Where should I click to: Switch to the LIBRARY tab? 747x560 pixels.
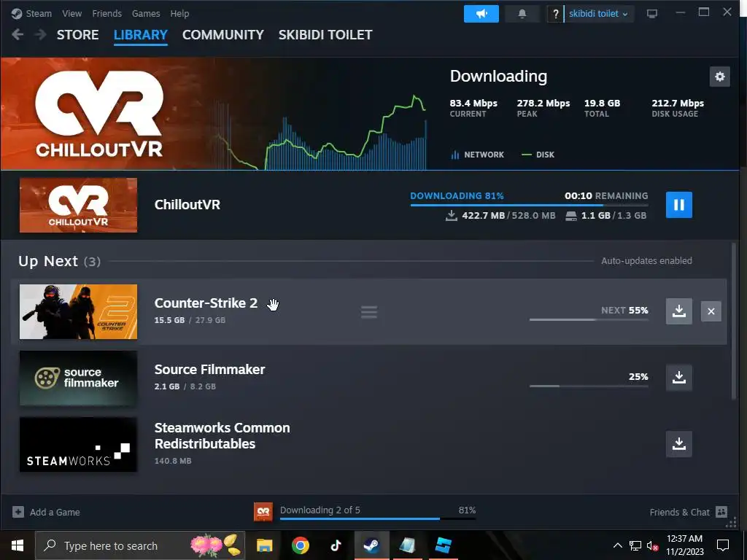pyautogui.click(x=141, y=35)
